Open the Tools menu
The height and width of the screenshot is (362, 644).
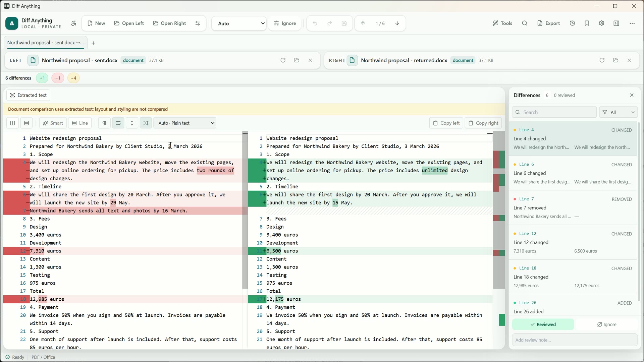tap(502, 23)
